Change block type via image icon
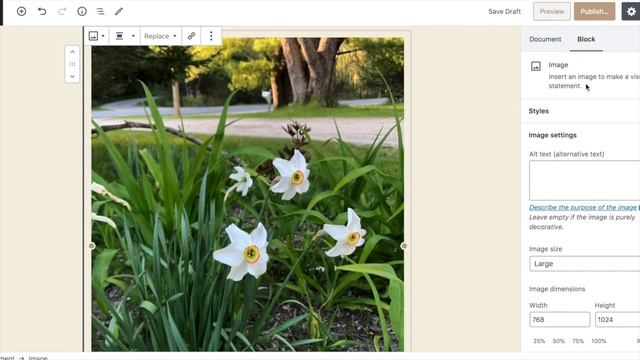This screenshot has height=360, width=640. coord(97,36)
